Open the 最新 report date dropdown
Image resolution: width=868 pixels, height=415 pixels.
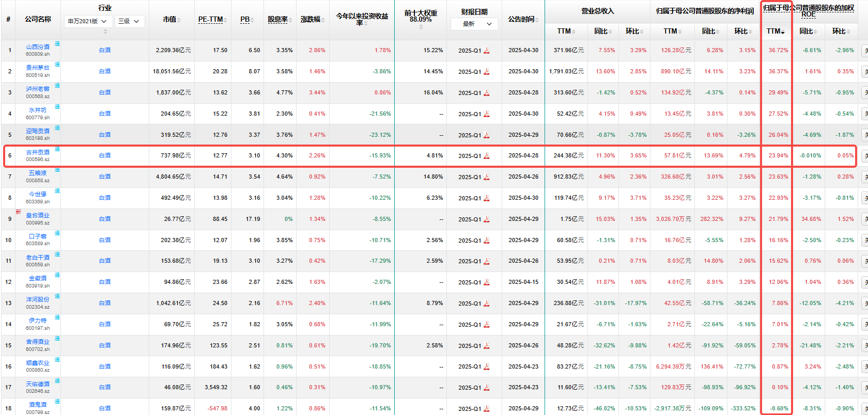pos(474,24)
